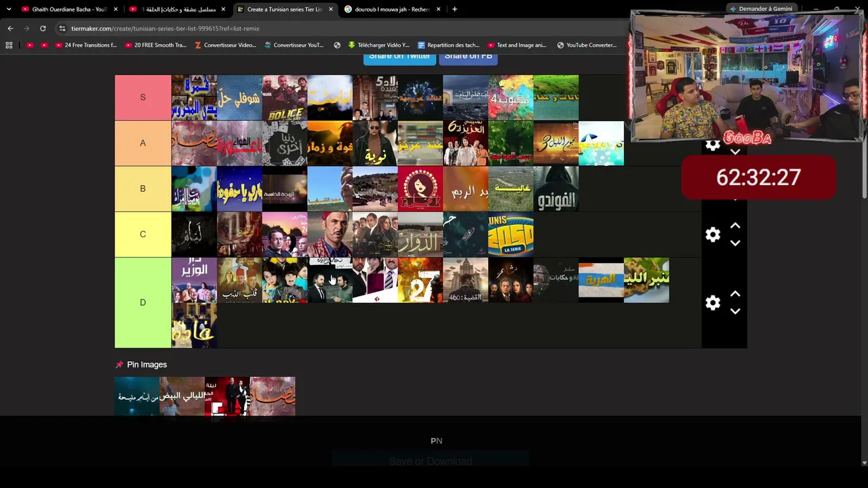Click the D tier label

point(142,302)
